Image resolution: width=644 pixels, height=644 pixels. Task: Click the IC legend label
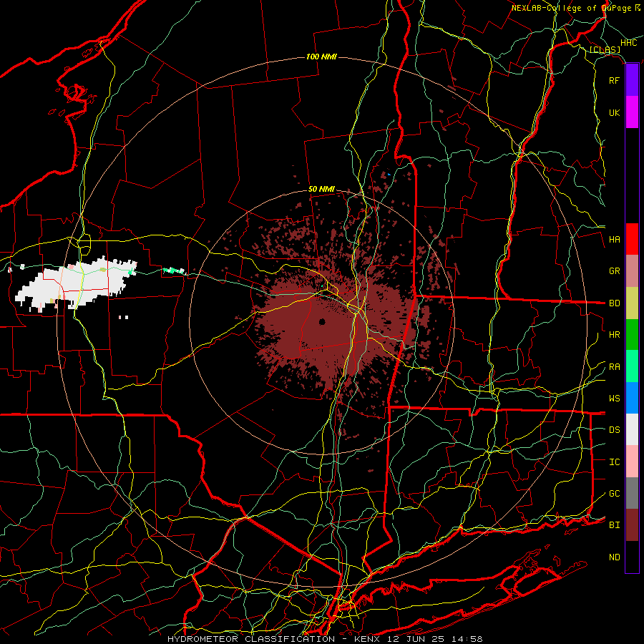point(615,462)
